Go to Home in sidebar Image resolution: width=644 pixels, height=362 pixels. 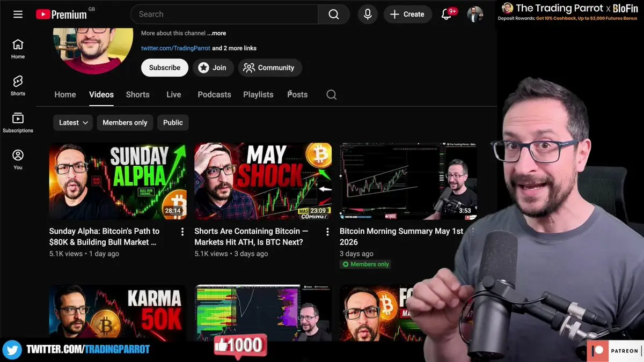tap(18, 49)
